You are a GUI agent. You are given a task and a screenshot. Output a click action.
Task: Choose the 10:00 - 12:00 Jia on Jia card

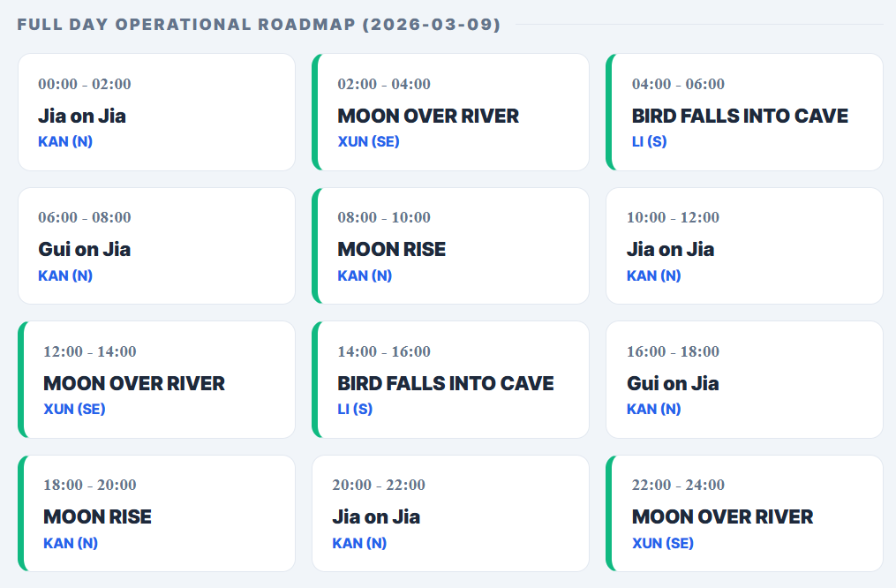coord(744,245)
